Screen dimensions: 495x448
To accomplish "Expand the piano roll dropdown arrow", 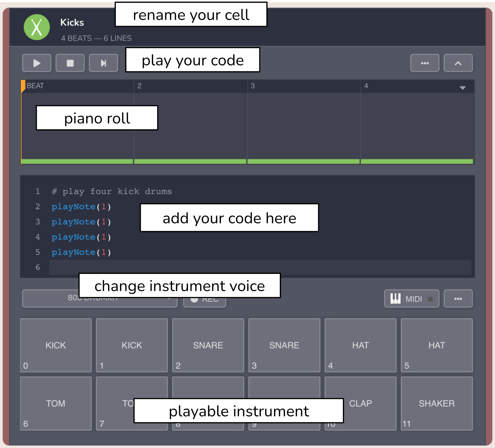I will click(462, 88).
